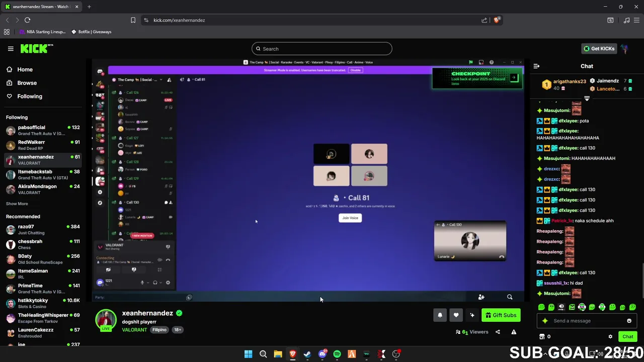Open B0aty recommended channel
This screenshot has width=644, height=362.
tap(43, 259)
